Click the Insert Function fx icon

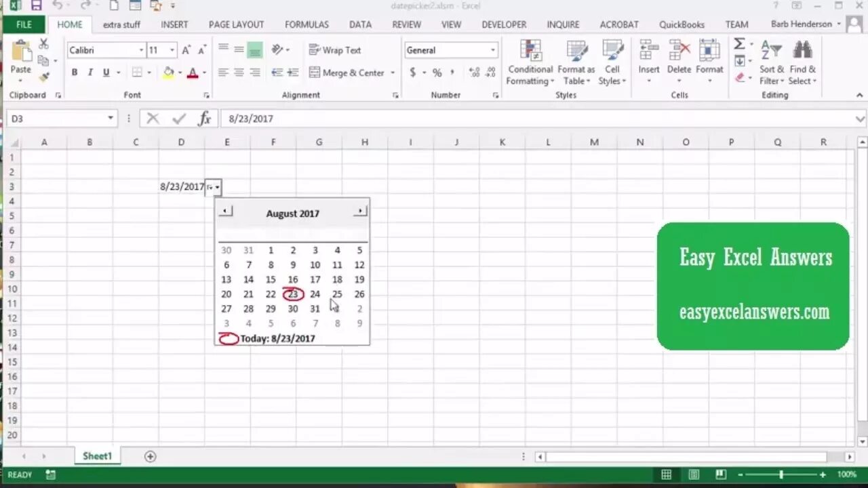point(204,119)
